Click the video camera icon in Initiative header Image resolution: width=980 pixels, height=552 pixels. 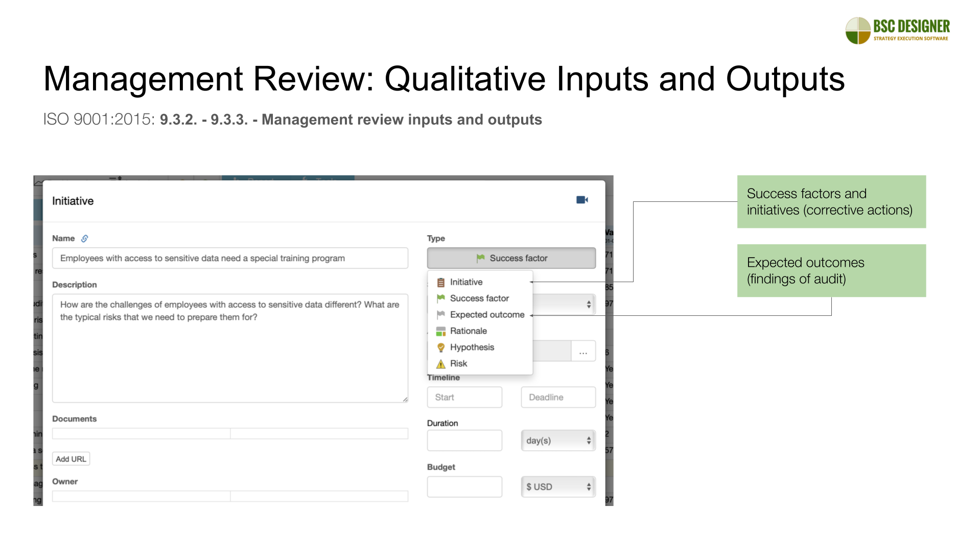582,200
